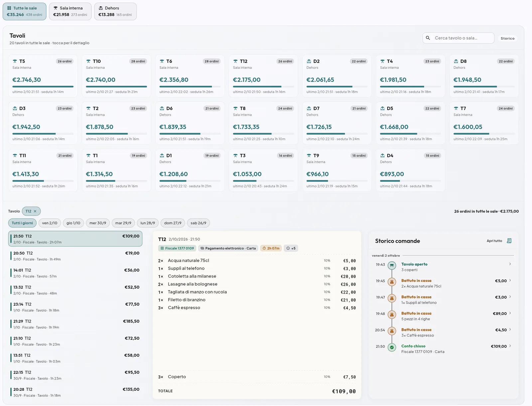Click the table icon on card T5
The width and height of the screenshot is (532, 406).
click(x=15, y=61)
